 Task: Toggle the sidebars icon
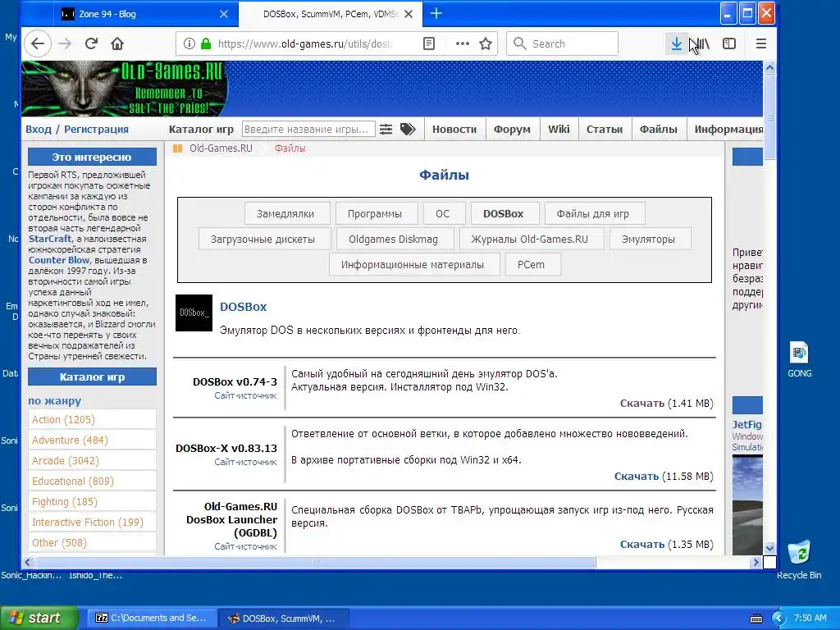pyautogui.click(x=729, y=43)
